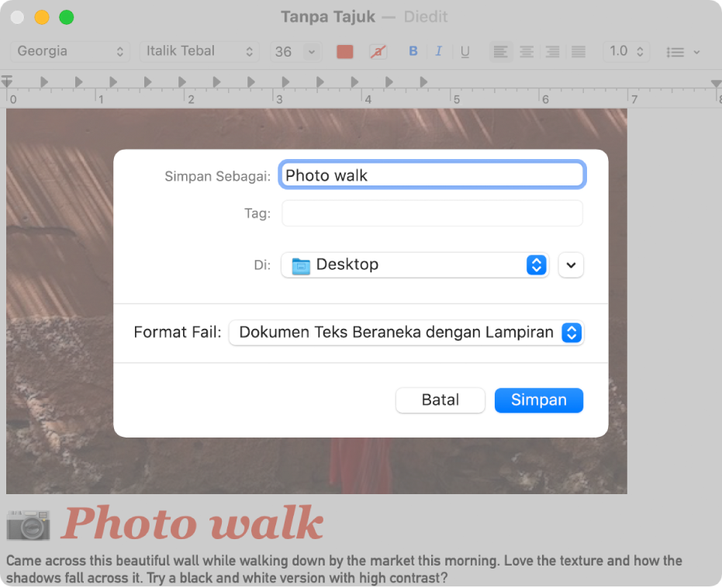The image size is (722, 588).
Task: Click the left indent marker at ruler zero
Action: coord(6,81)
